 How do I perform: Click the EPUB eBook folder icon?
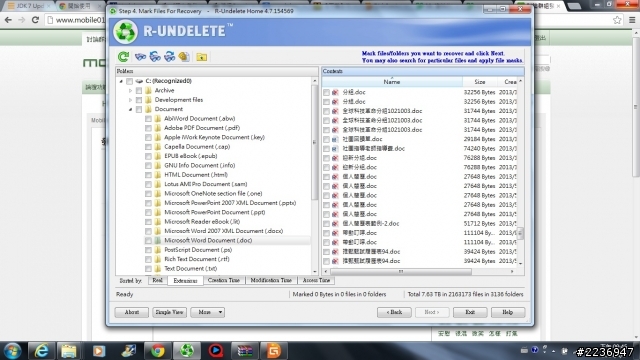tap(158, 156)
